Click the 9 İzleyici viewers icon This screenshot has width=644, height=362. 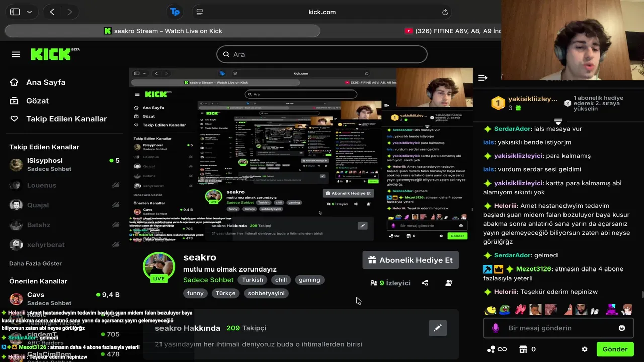click(374, 283)
